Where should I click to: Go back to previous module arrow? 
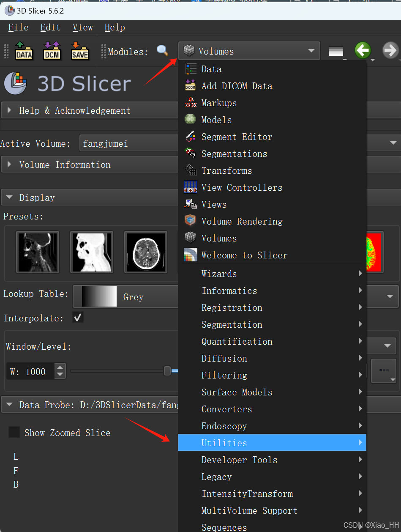(363, 51)
